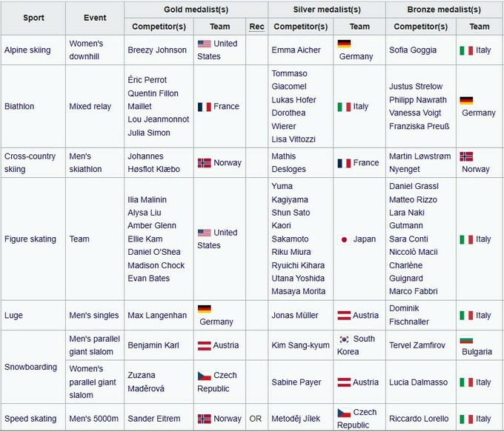
Task: Click Bulgarian flag in Tervel Zamfirov's row
Action: (466, 339)
